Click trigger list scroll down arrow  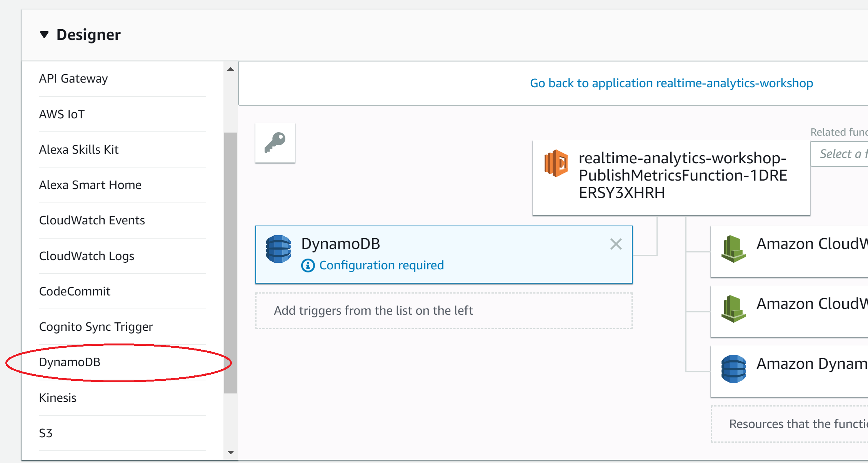pos(231,452)
